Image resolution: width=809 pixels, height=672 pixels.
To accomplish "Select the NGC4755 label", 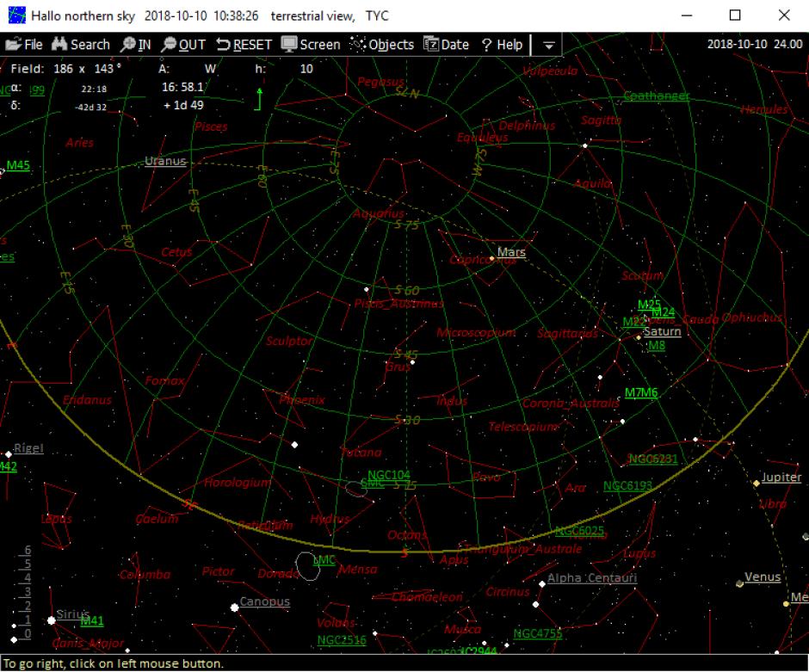I will tap(538, 634).
